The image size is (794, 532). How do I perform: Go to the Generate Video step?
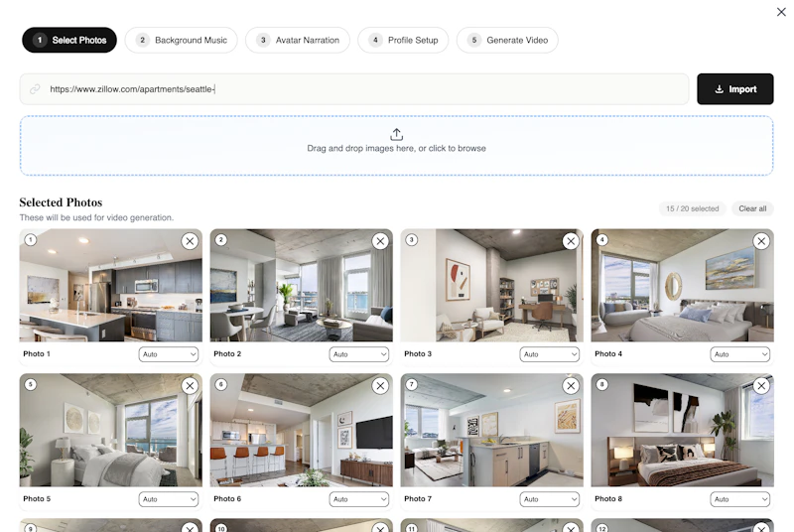click(507, 40)
